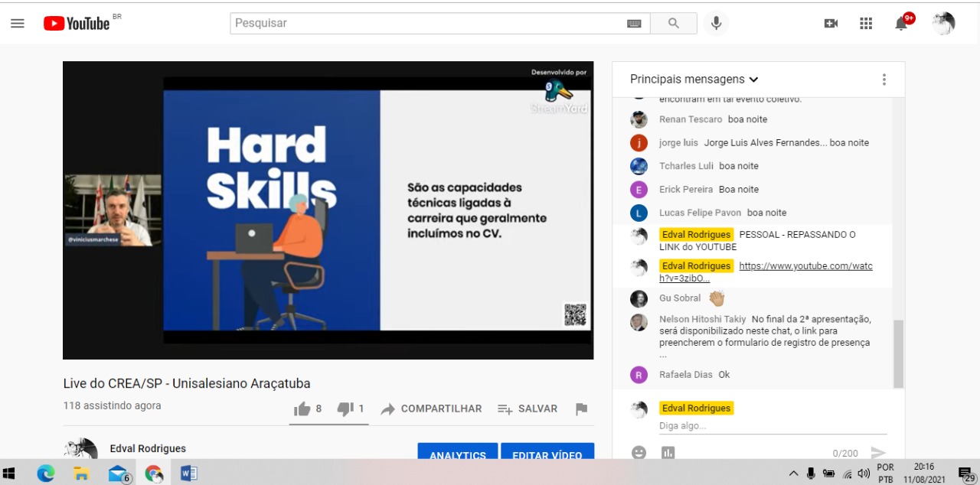Viewport: 980px width, 485px height.
Task: Open ANALYTICS for the video
Action: pos(458,451)
